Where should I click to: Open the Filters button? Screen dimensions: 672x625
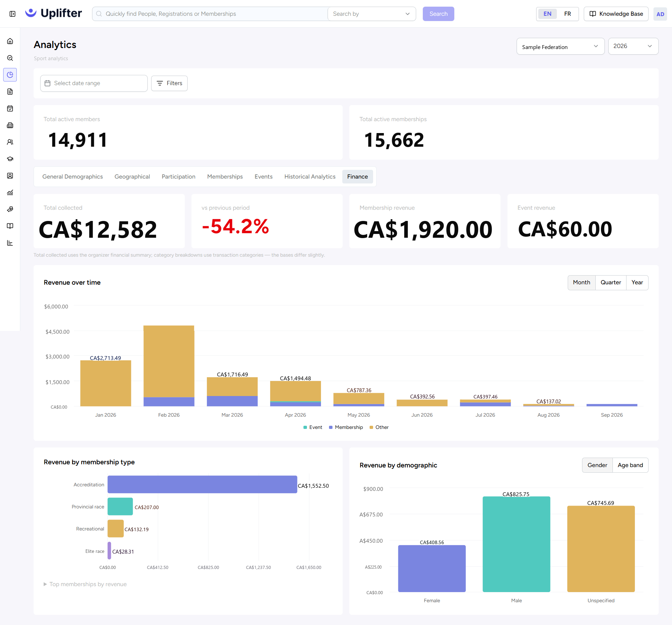point(169,83)
